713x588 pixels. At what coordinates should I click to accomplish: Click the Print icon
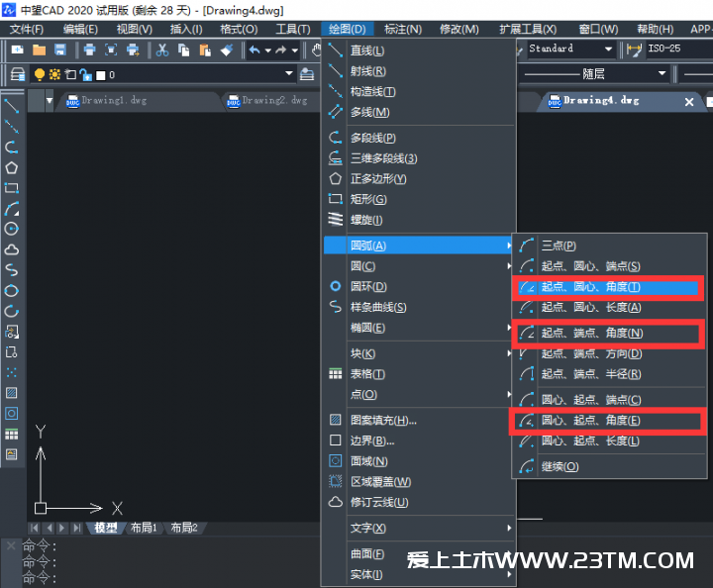[89, 49]
